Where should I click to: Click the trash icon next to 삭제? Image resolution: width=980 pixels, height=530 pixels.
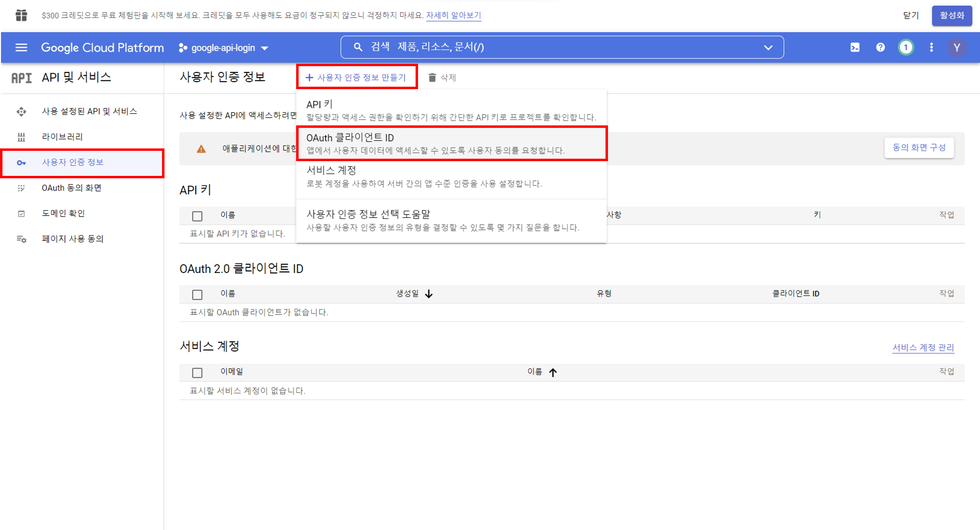click(x=432, y=77)
